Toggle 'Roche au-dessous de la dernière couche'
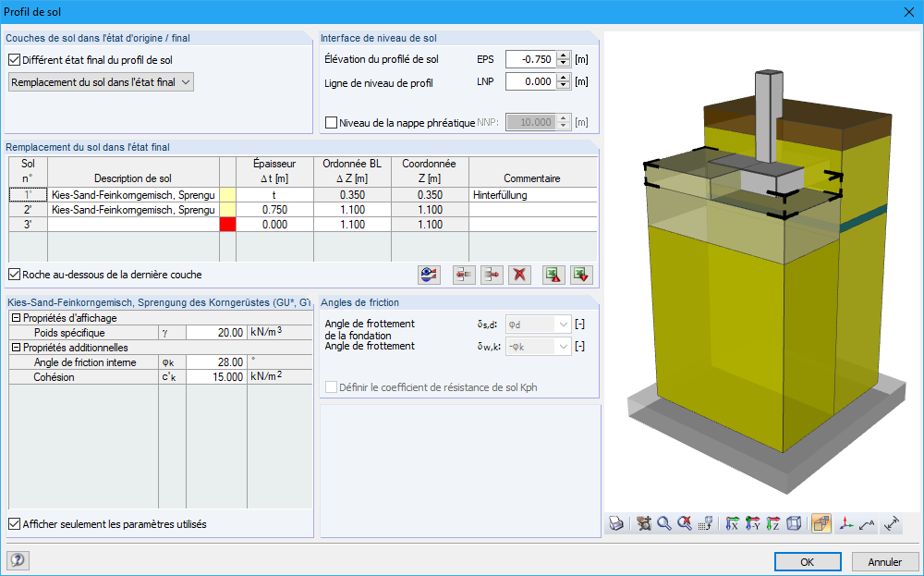This screenshot has height=576, width=924. [14, 275]
